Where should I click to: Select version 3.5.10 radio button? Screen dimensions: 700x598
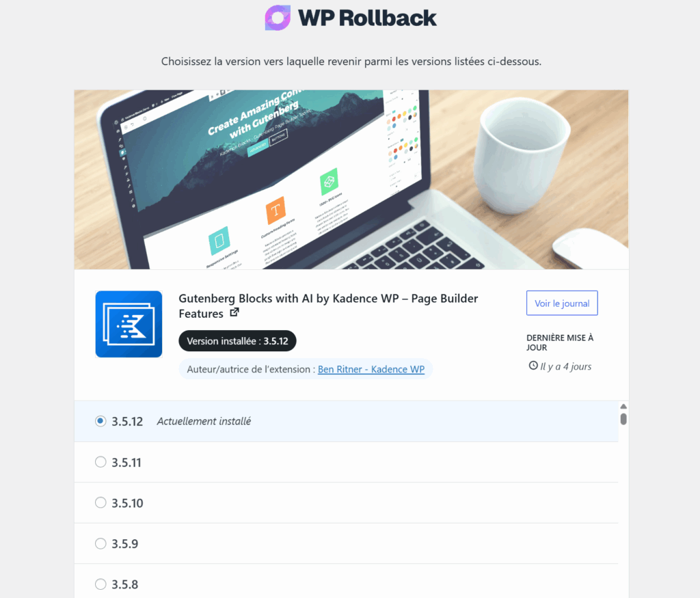(x=100, y=502)
